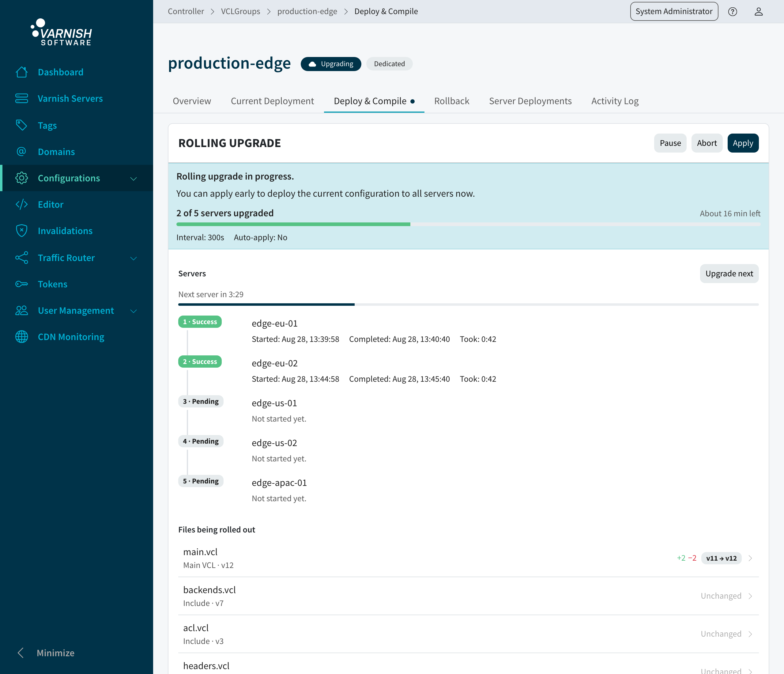This screenshot has height=674, width=784.
Task: Click the Tags label icon
Action: [x=21, y=125]
